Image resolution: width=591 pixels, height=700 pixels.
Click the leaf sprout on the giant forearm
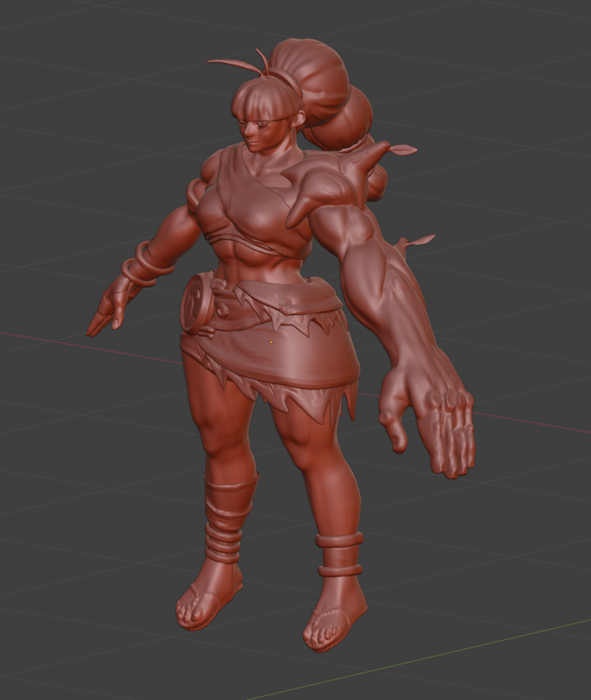coord(419,241)
